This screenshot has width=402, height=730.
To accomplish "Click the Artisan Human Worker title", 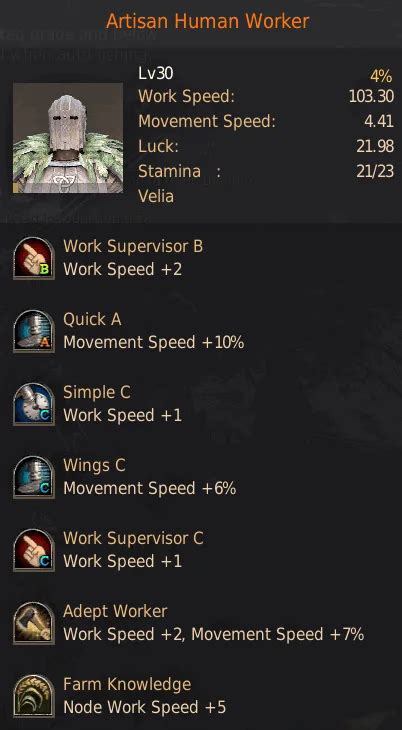I will pyautogui.click(x=207, y=21).
